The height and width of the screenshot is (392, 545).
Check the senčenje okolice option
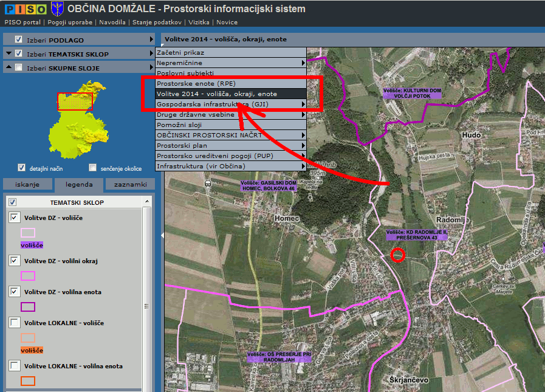[x=93, y=168]
